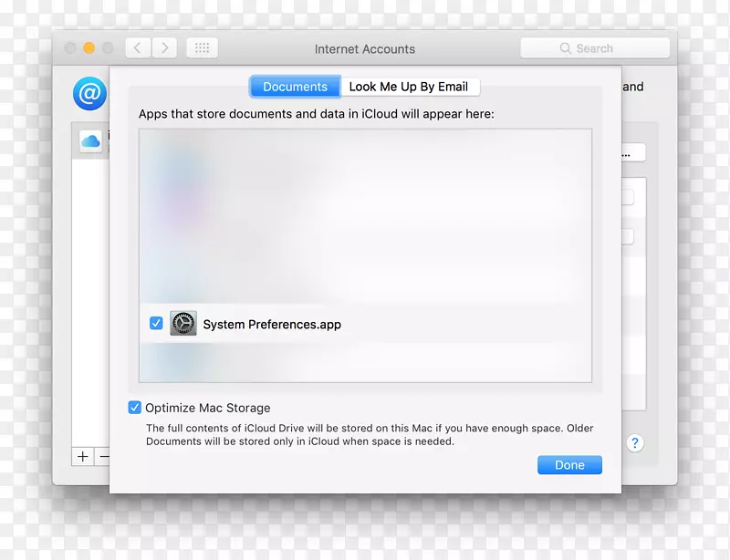
Task: Click the plus button to add account
Action: pos(83,456)
